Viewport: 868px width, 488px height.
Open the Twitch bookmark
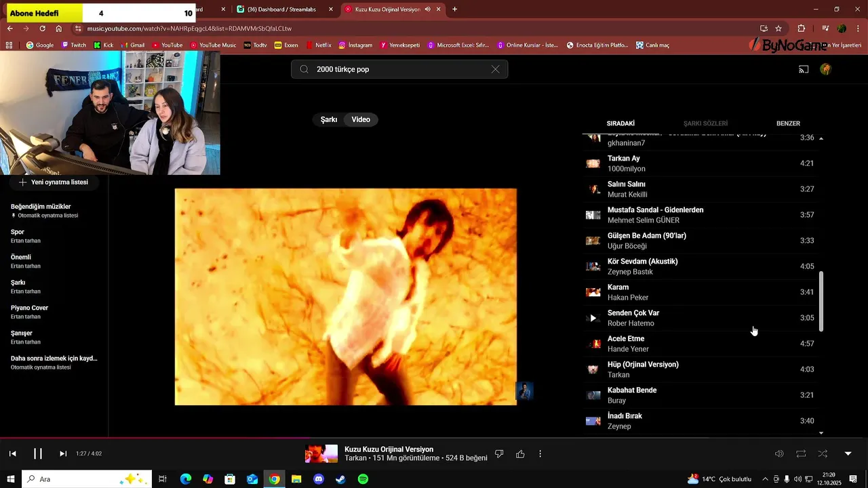point(74,45)
